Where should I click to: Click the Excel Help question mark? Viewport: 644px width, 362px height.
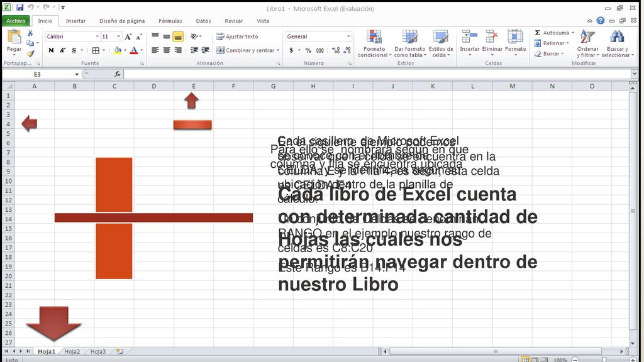click(601, 21)
